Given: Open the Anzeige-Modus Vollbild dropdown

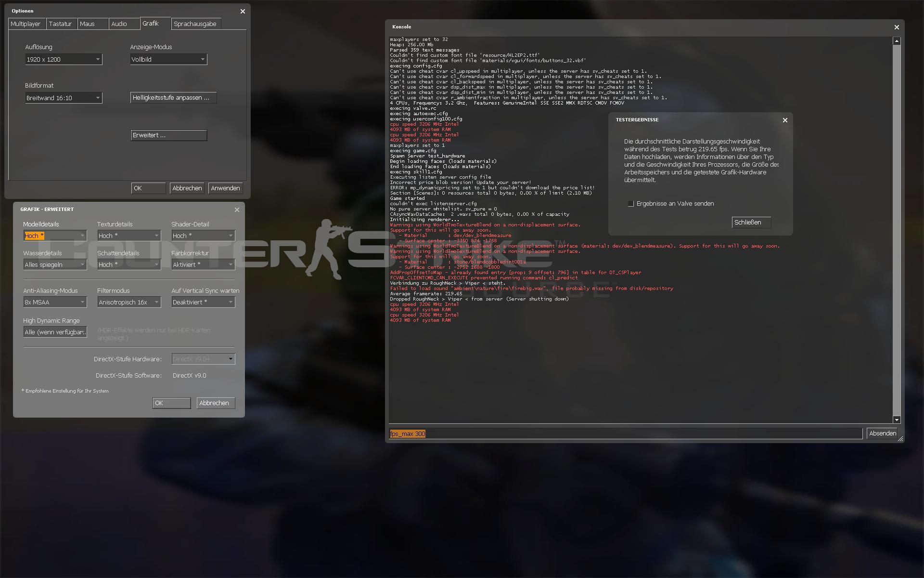Looking at the screenshot, I should coord(168,59).
